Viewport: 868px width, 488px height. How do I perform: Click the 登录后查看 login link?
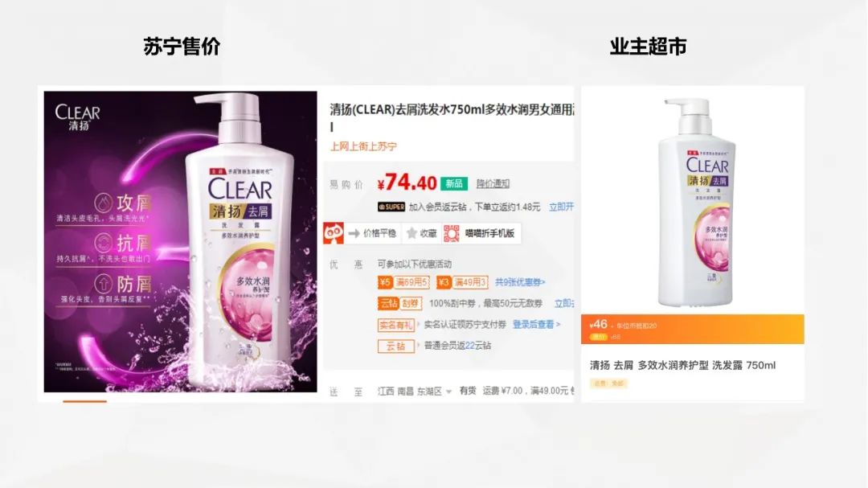tap(536, 324)
